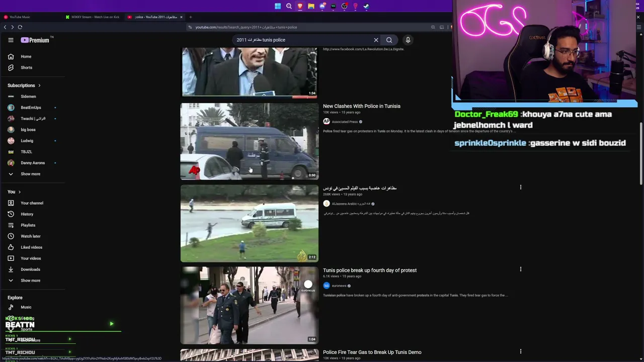Visit euronews channel link
This screenshot has height=362, width=644.
coord(339,286)
